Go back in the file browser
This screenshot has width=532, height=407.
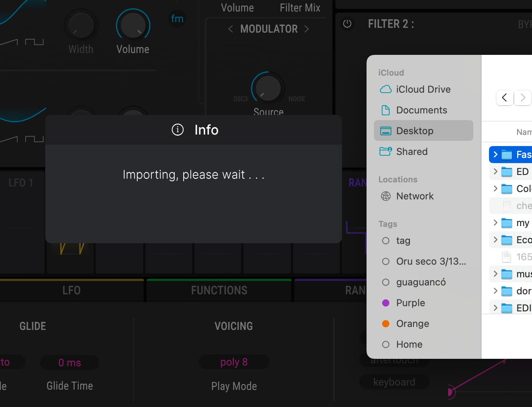tap(505, 98)
